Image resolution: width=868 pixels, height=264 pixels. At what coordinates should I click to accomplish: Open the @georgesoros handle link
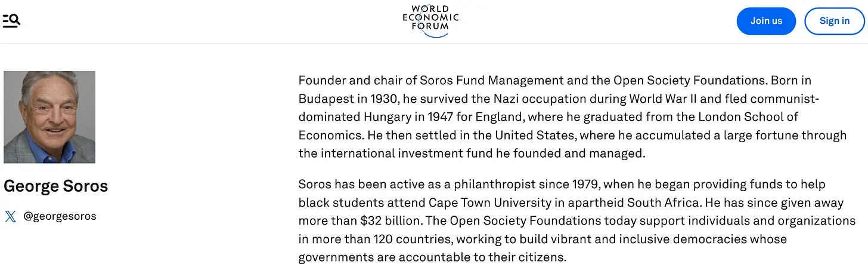coord(60,216)
